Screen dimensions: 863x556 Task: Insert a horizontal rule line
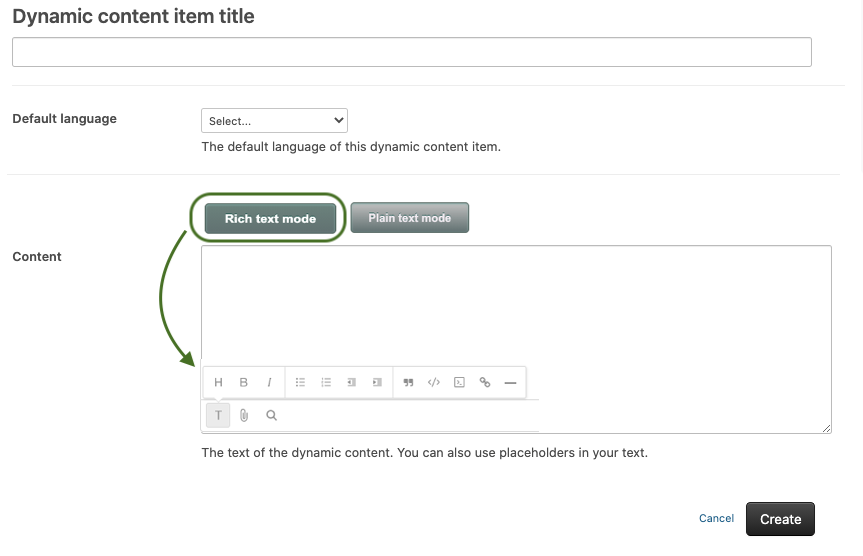(510, 382)
